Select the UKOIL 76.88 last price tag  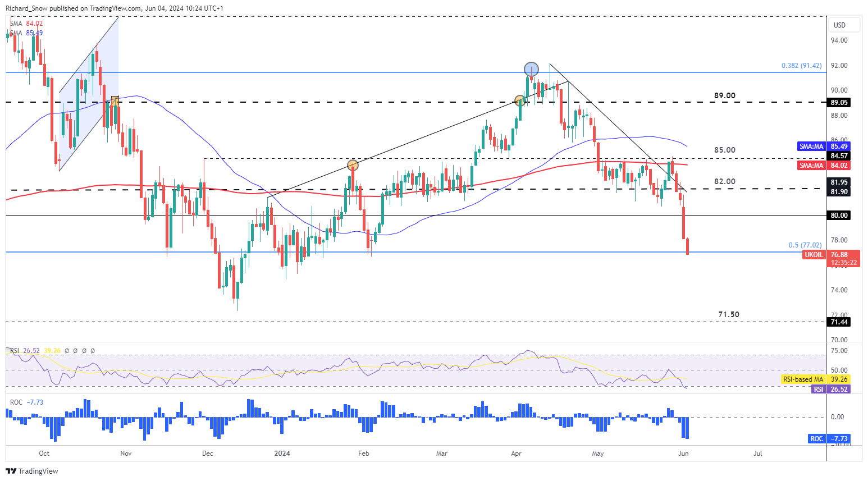point(831,255)
